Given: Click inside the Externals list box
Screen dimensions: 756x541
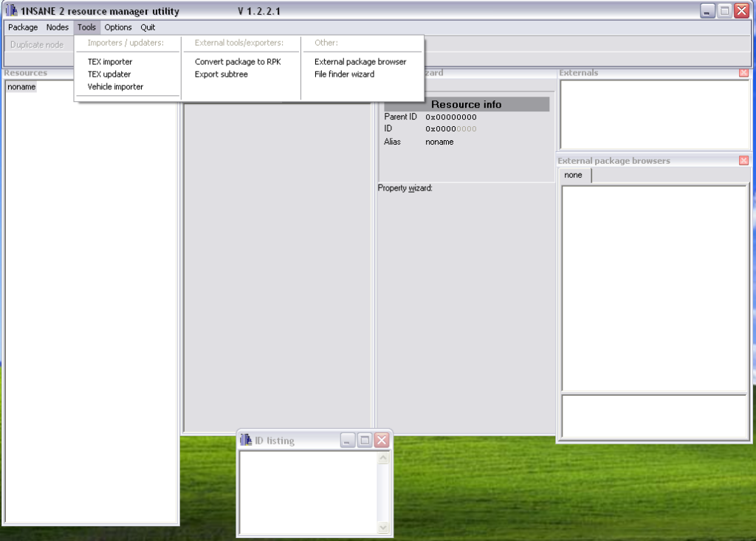Looking at the screenshot, I should tap(654, 114).
